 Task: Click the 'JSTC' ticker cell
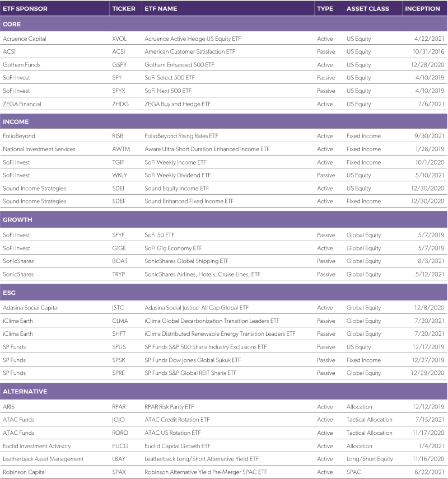click(118, 308)
